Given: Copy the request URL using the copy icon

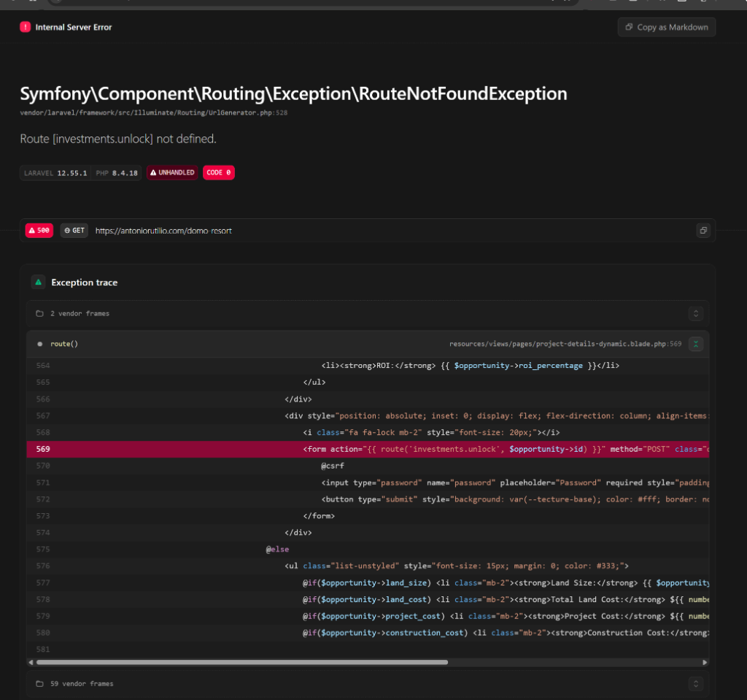Looking at the screenshot, I should click(x=703, y=231).
